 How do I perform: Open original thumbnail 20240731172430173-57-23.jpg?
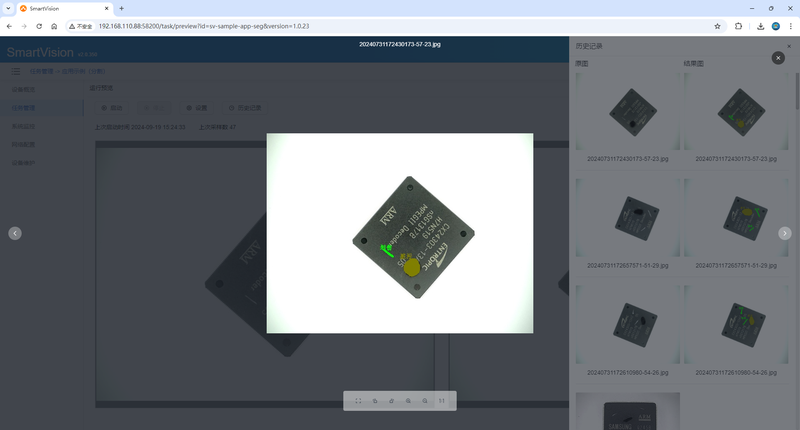click(x=628, y=111)
